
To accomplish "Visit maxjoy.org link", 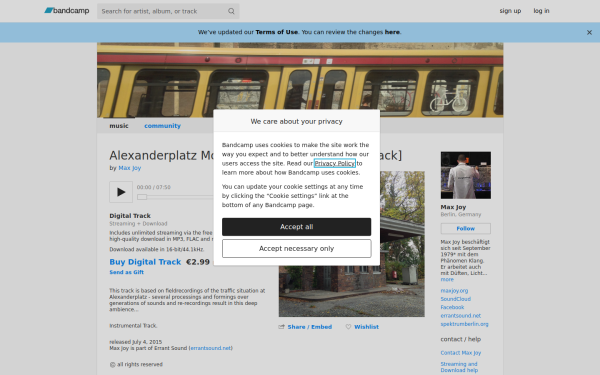I will pyautogui.click(x=454, y=291).
